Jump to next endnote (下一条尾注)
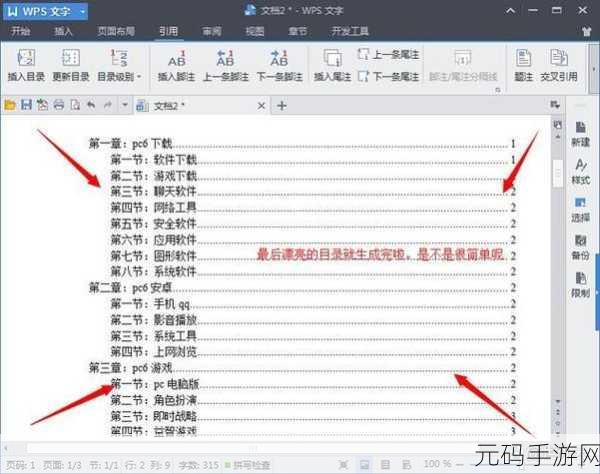The height and width of the screenshot is (474, 600). [388, 77]
